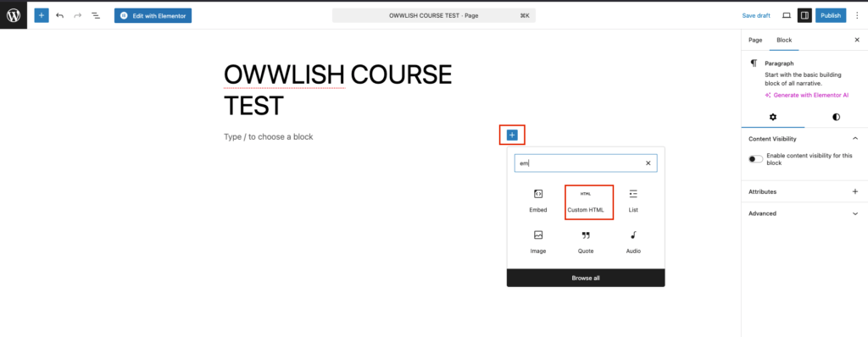Screen dimensions: 868x337
Task: Click the Paragraph block pilcrow icon
Action: pyautogui.click(x=754, y=64)
